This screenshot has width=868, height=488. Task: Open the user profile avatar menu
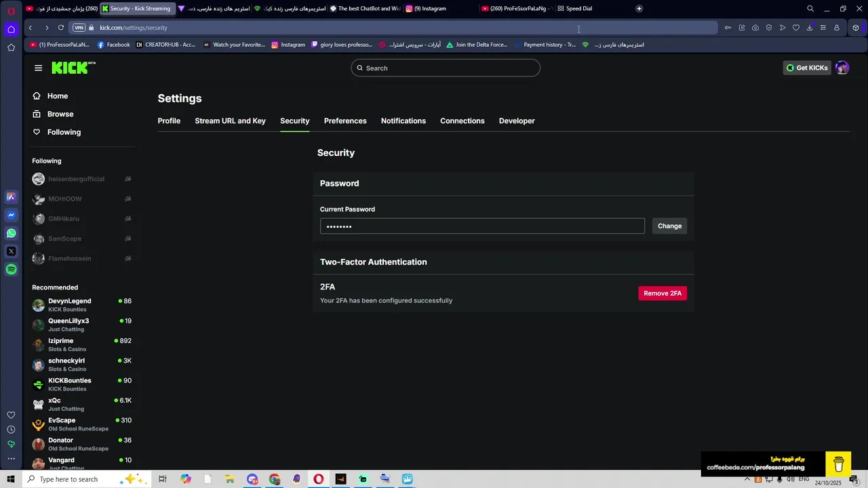pyautogui.click(x=842, y=68)
